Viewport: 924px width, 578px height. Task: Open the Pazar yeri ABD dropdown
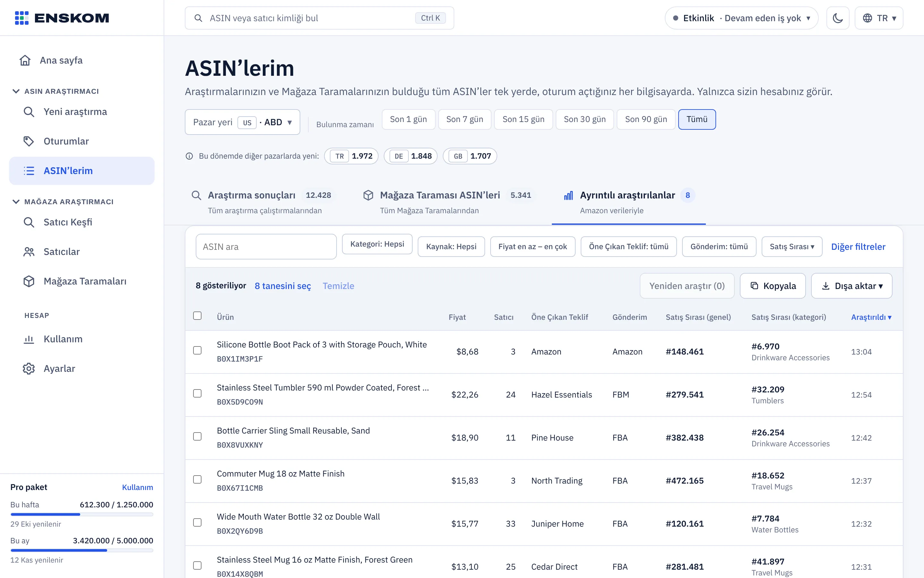pos(243,122)
